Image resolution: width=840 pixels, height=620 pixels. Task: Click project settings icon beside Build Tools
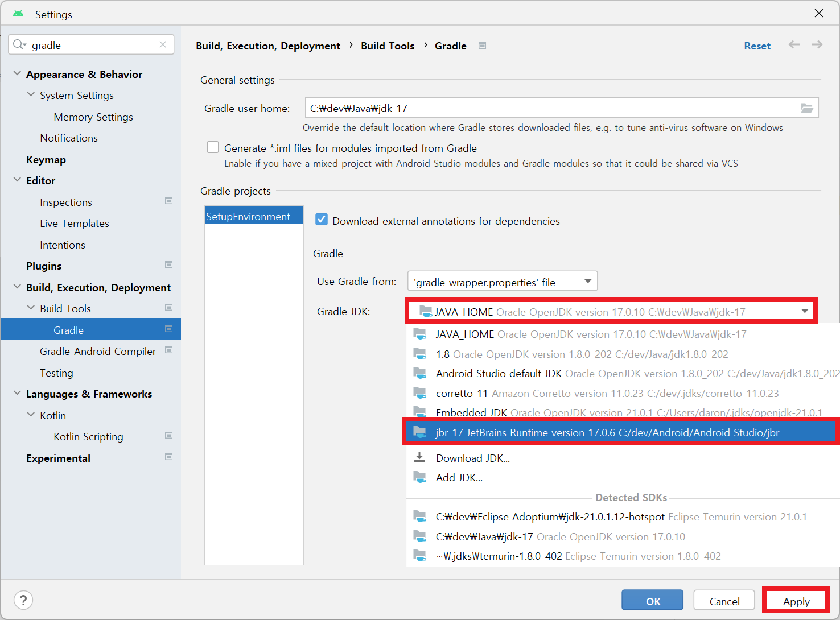tap(168, 307)
